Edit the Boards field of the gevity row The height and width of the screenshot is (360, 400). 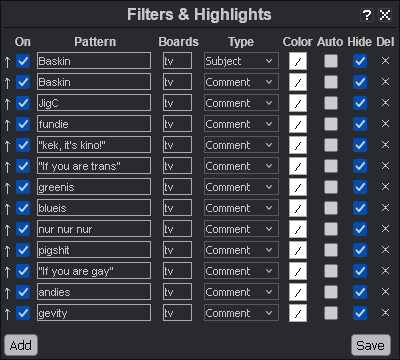pyautogui.click(x=177, y=313)
